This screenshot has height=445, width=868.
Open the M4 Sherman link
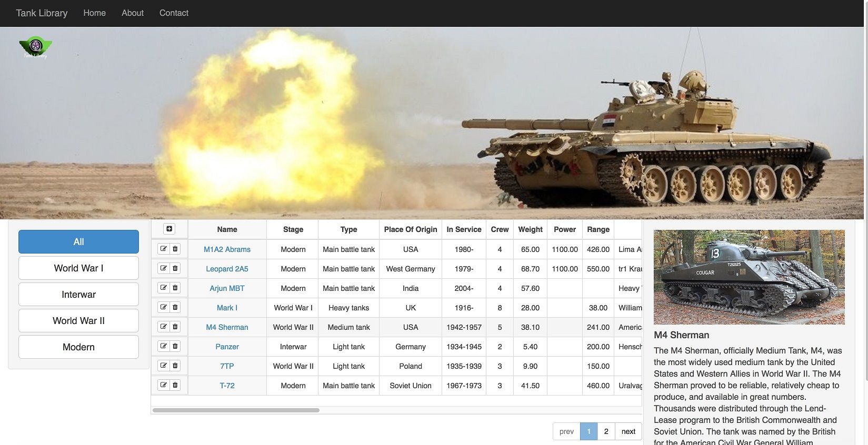tap(227, 327)
